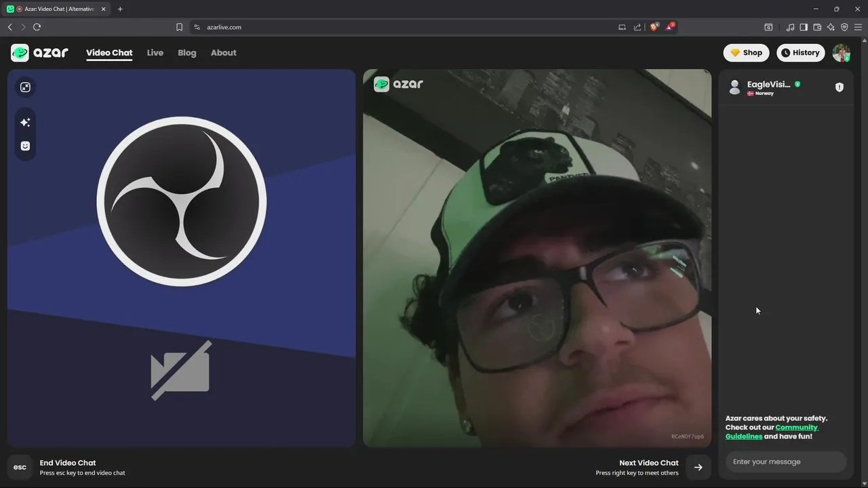
Task: Switch to the Video Chat tab
Action: (x=109, y=53)
